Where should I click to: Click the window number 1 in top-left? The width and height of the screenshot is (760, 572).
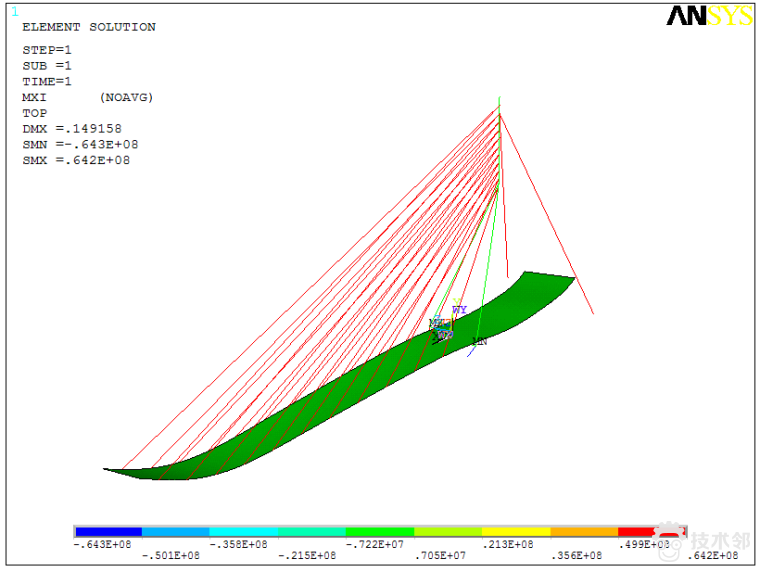coord(15,12)
